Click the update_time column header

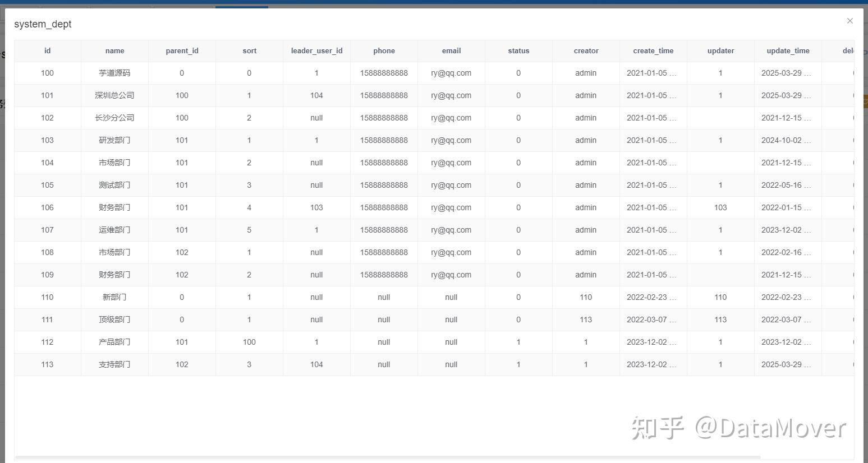coord(788,50)
